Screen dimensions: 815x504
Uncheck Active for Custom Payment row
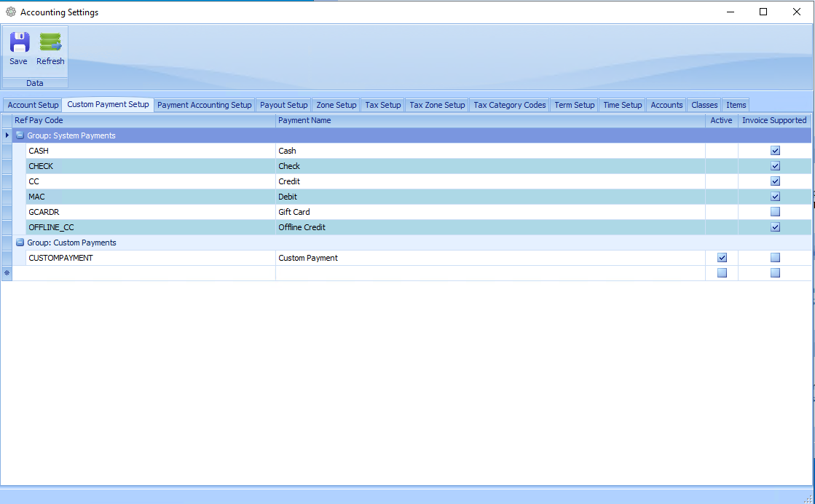722,258
